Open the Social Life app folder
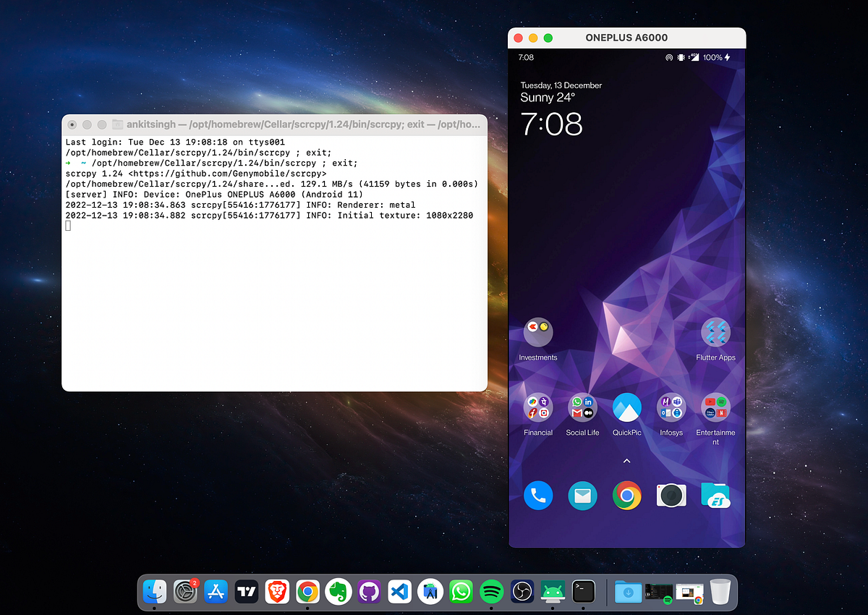The image size is (868, 615). coord(582,407)
